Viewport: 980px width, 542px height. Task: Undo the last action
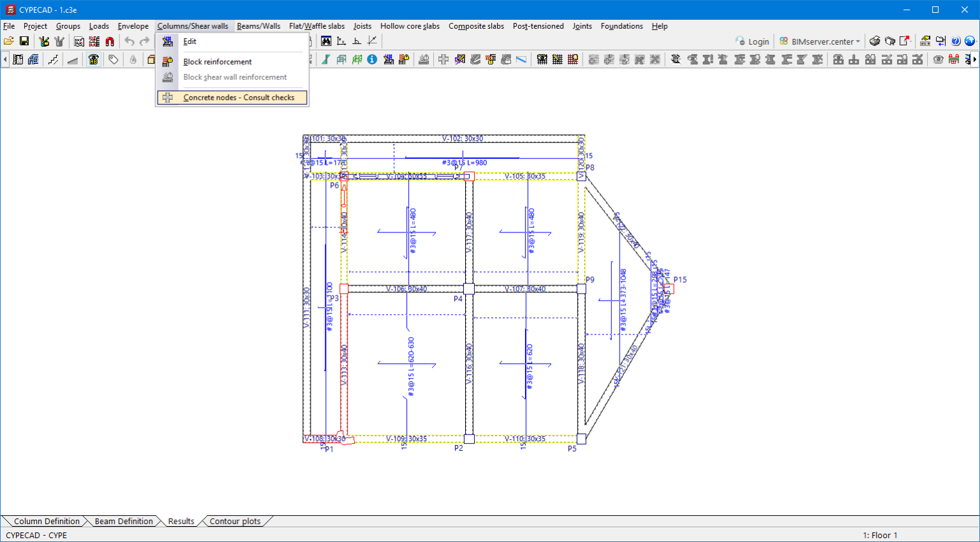click(x=129, y=41)
